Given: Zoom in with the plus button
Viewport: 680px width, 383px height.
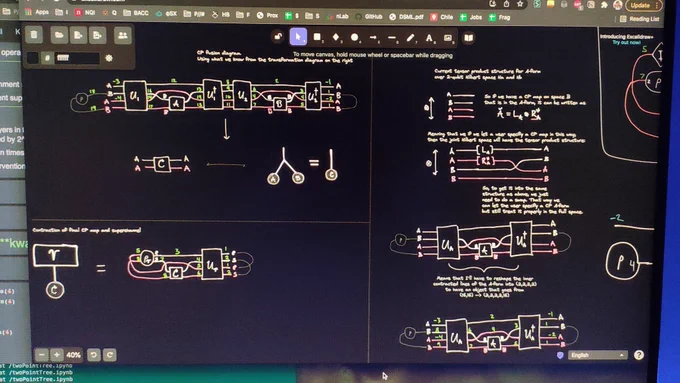Looking at the screenshot, I should 56,355.
